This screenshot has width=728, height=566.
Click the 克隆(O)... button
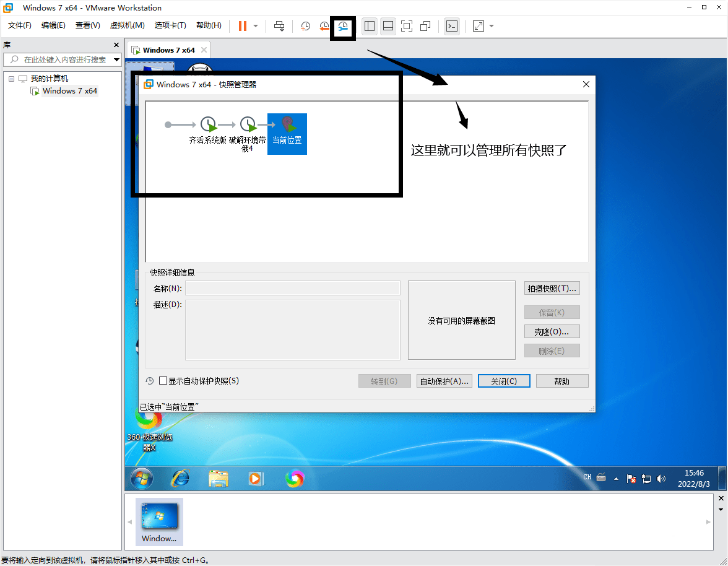552,331
